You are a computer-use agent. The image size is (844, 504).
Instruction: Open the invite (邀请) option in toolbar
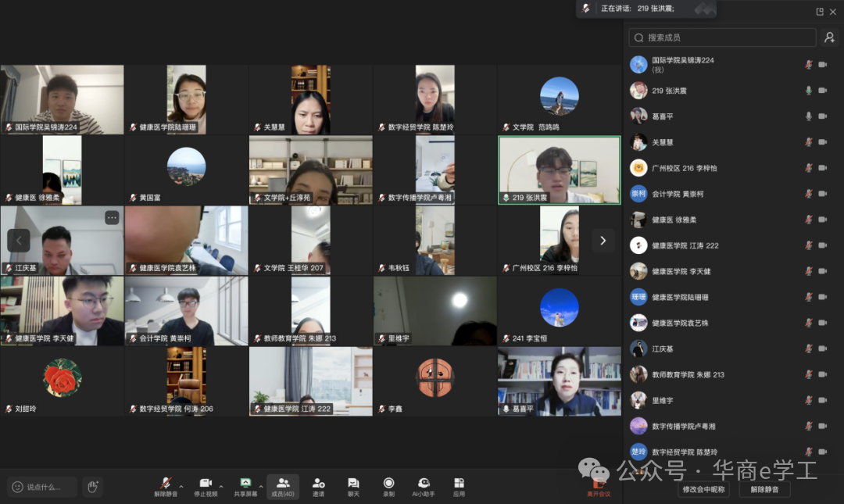tap(318, 487)
